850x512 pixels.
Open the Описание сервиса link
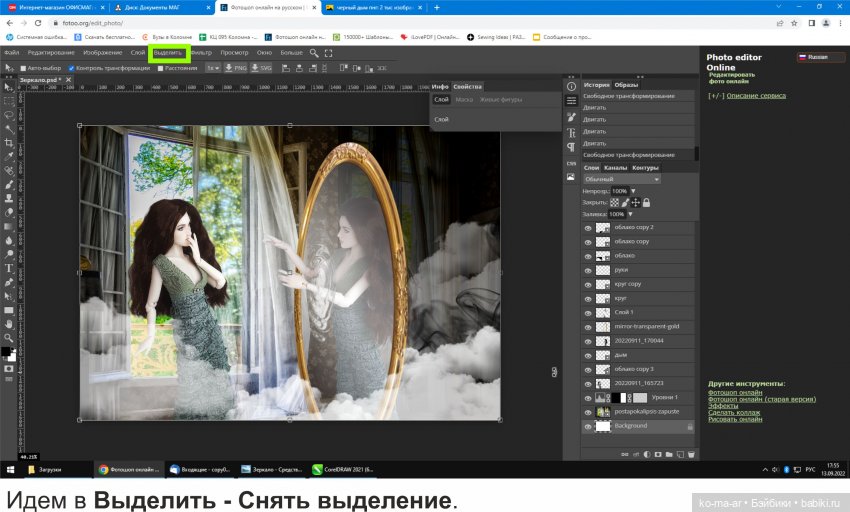click(756, 96)
